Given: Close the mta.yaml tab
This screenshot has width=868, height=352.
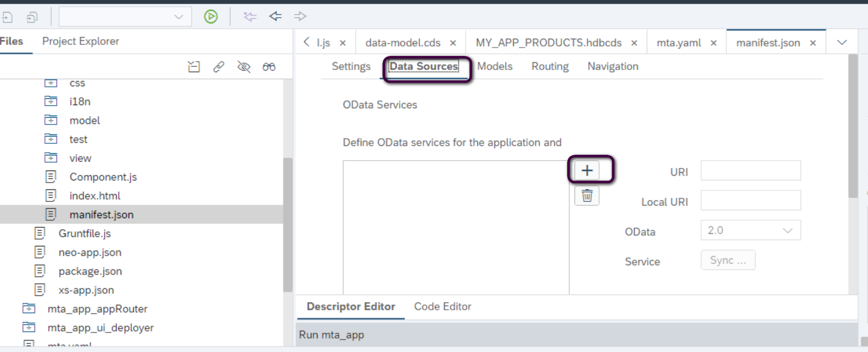Looking at the screenshot, I should 714,43.
